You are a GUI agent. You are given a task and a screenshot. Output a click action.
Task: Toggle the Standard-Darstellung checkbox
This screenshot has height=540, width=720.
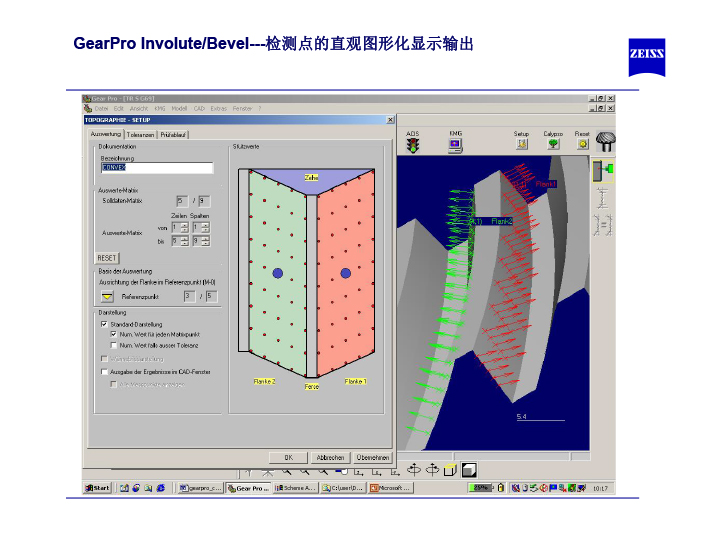click(104, 324)
